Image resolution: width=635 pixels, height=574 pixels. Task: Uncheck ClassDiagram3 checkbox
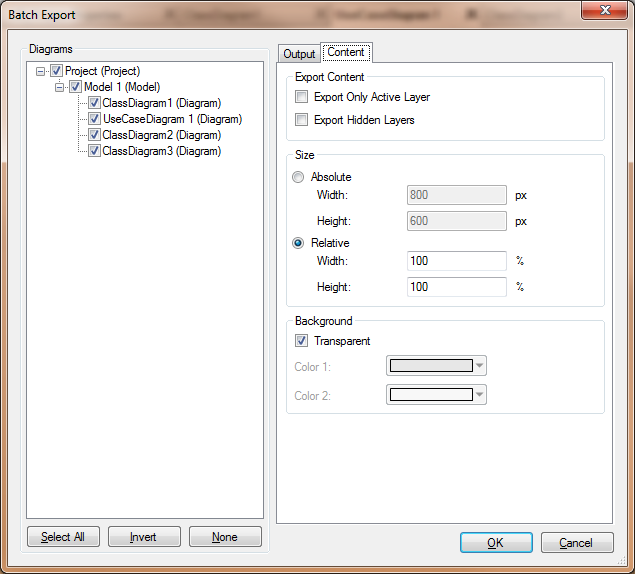[94, 151]
